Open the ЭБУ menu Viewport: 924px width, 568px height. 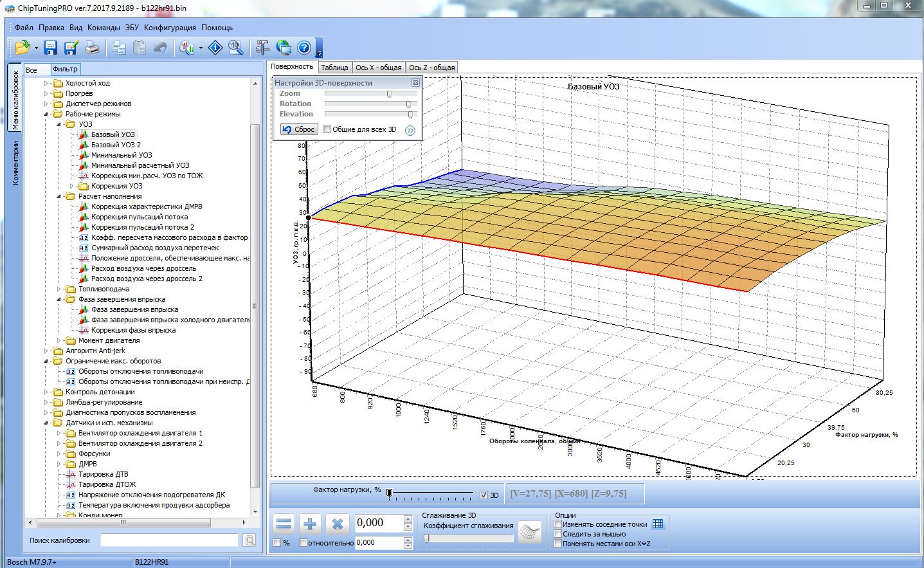(x=132, y=28)
